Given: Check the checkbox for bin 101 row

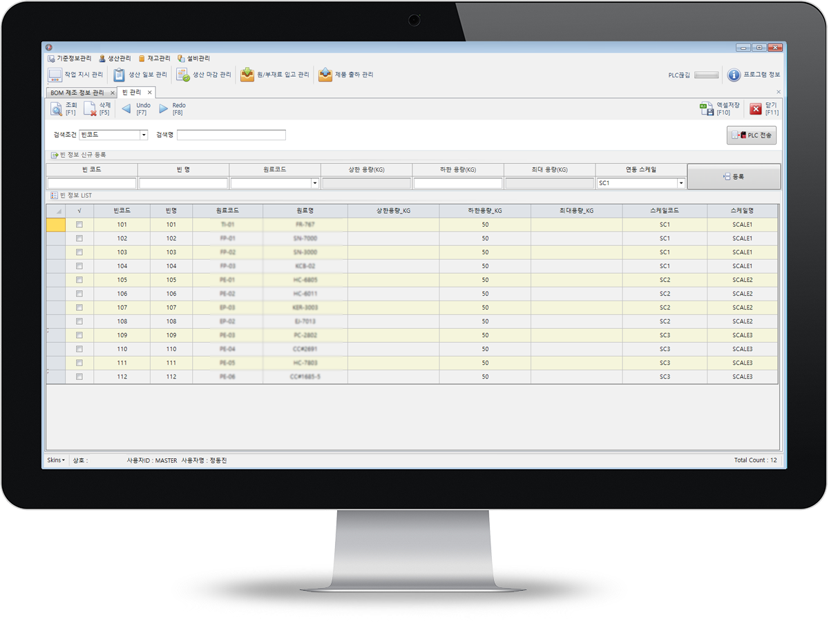Looking at the screenshot, I should click(79, 225).
